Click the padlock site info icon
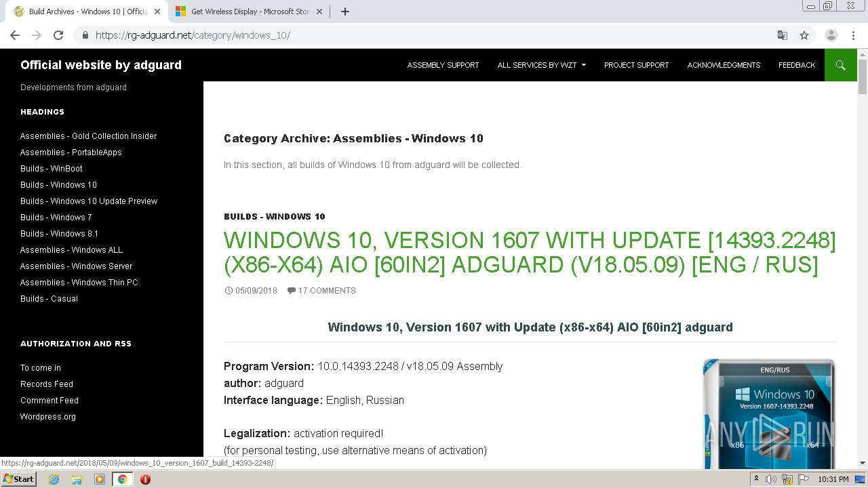This screenshot has width=868, height=488. 85,35
